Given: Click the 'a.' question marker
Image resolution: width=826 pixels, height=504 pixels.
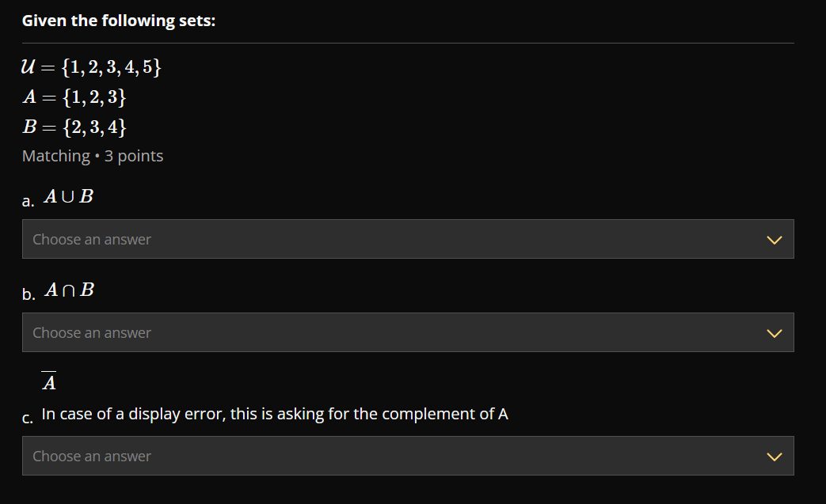Looking at the screenshot, I should [x=27, y=202].
